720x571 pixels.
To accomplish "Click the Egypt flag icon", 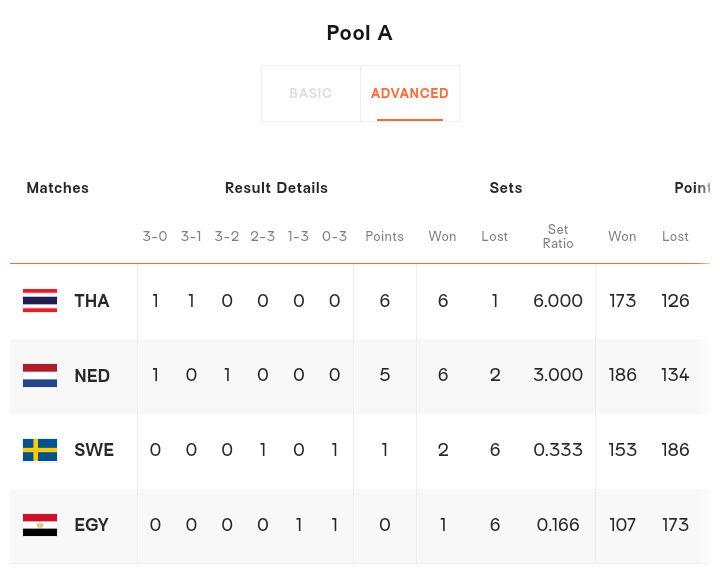I will click(40, 525).
